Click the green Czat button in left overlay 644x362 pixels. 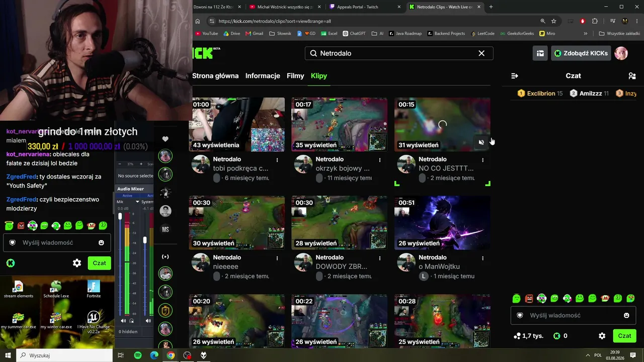[x=99, y=263]
